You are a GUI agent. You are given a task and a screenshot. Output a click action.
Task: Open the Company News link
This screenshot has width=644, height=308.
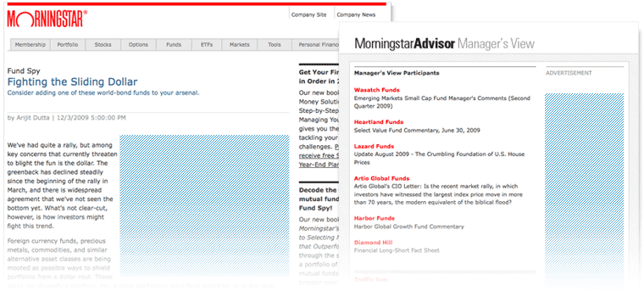(356, 14)
